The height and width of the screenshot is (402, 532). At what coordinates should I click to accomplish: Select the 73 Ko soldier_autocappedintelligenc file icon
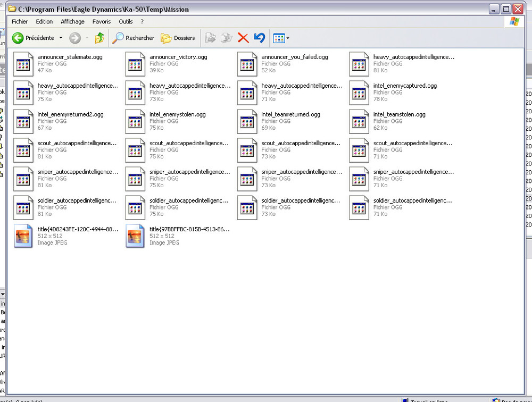click(x=247, y=208)
